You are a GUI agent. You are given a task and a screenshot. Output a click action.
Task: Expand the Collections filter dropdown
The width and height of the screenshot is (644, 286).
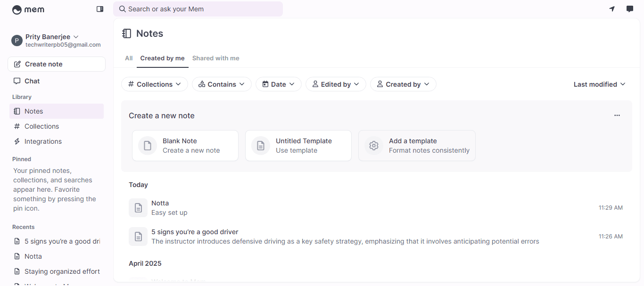[x=155, y=84]
